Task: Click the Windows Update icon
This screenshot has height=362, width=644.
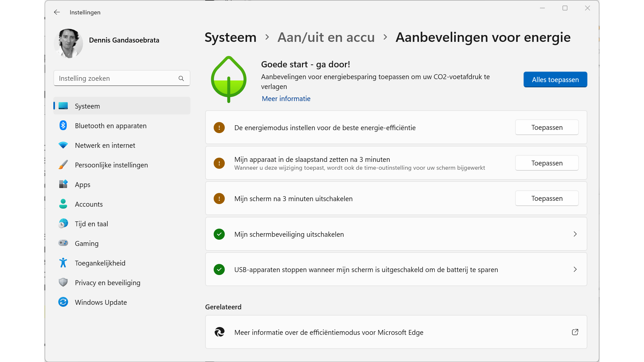Action: [x=63, y=302]
